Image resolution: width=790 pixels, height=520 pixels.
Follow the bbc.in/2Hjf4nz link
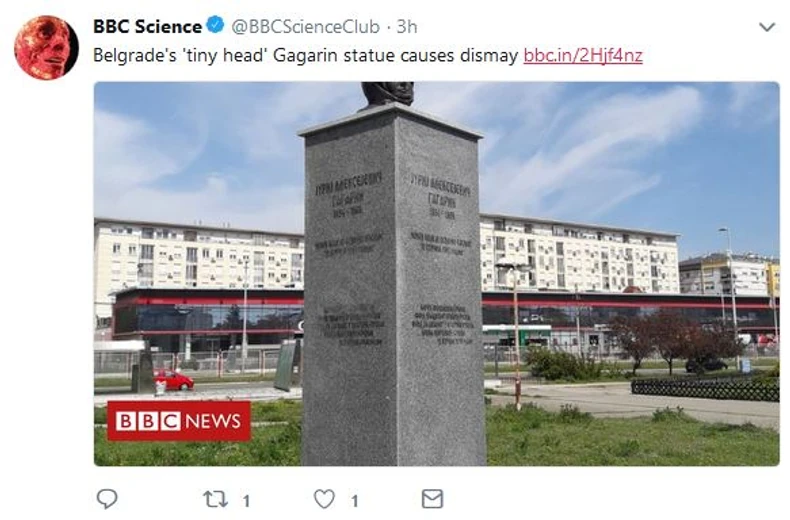582,56
